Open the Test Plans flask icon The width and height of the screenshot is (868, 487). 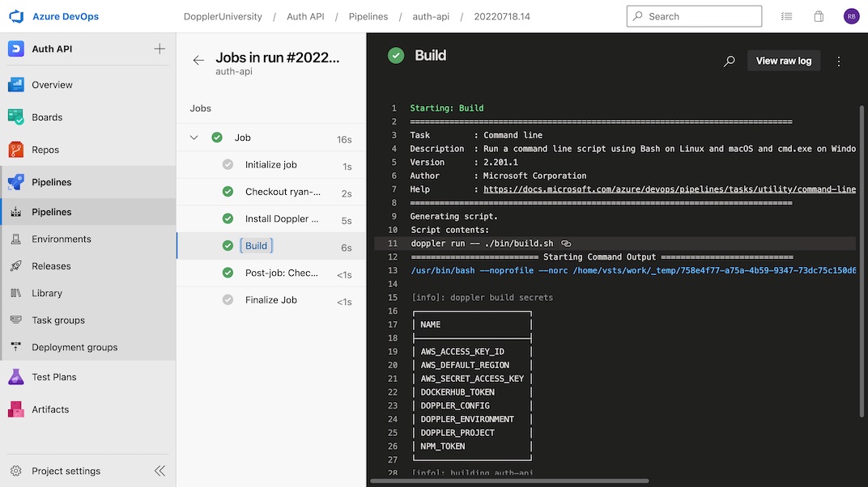[16, 377]
